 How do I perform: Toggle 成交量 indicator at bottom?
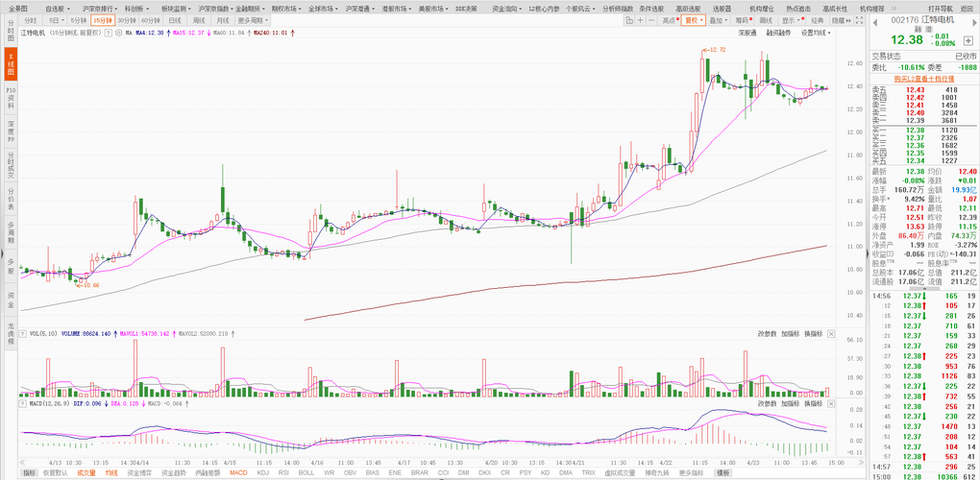86,473
